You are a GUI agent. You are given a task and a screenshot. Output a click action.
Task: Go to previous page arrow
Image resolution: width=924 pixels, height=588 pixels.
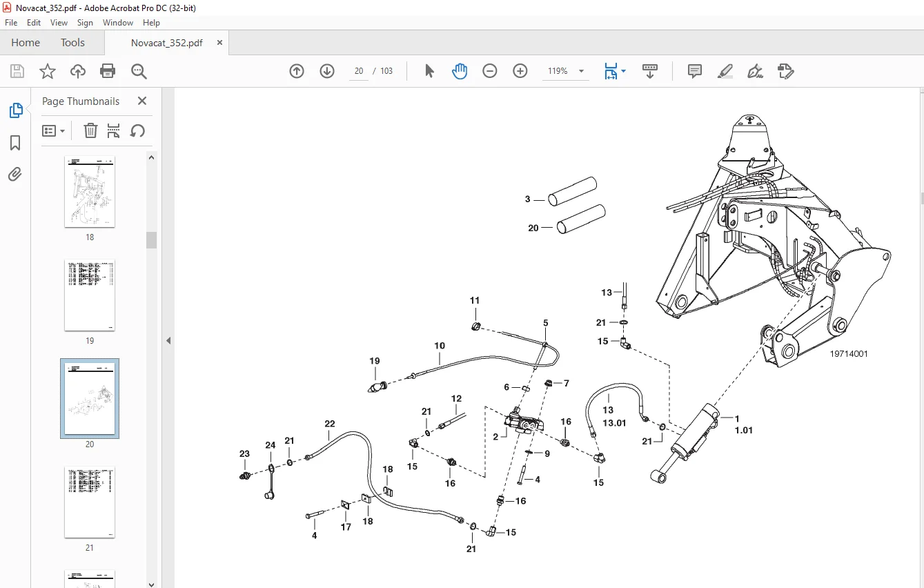click(297, 71)
